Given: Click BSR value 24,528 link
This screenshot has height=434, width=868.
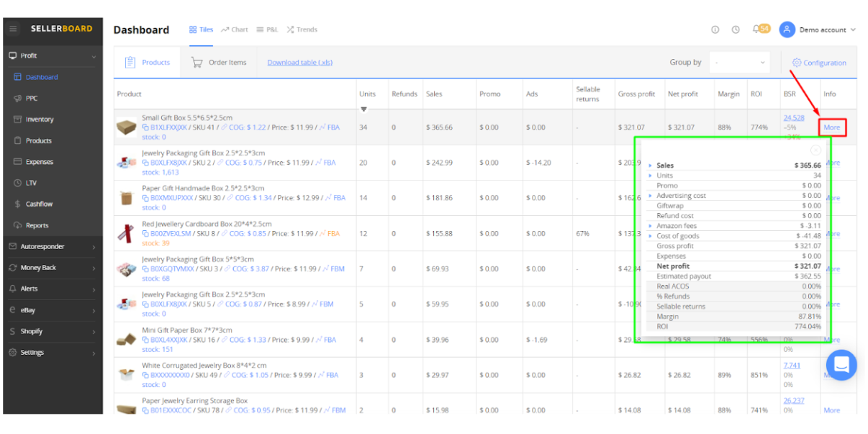Looking at the screenshot, I should pos(794,117).
